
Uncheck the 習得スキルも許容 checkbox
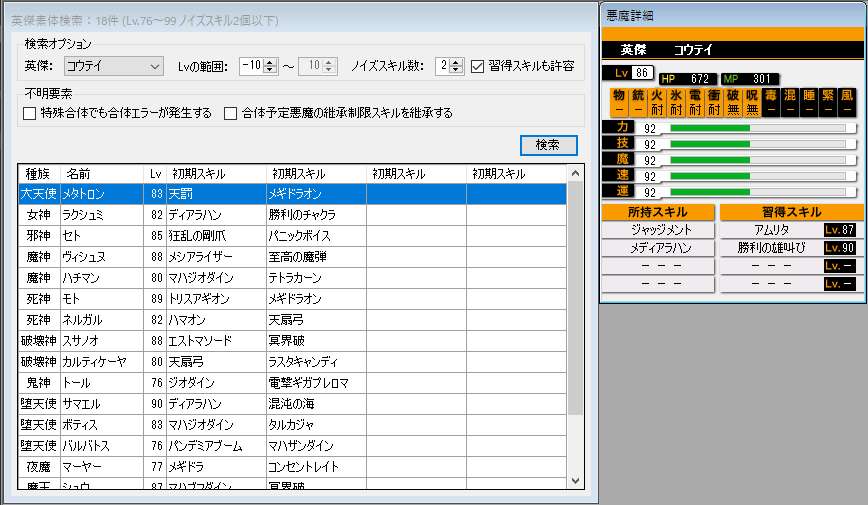click(x=477, y=66)
